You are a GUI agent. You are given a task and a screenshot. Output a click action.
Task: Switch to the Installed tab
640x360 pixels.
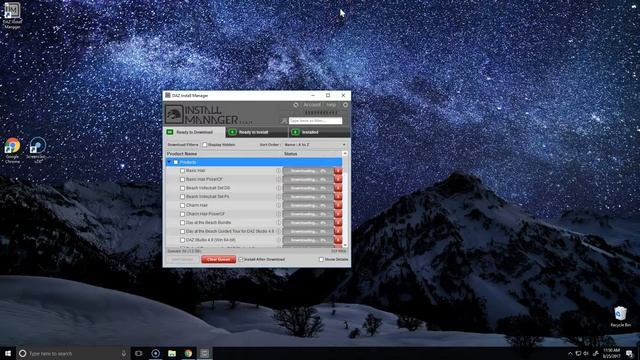click(320, 132)
